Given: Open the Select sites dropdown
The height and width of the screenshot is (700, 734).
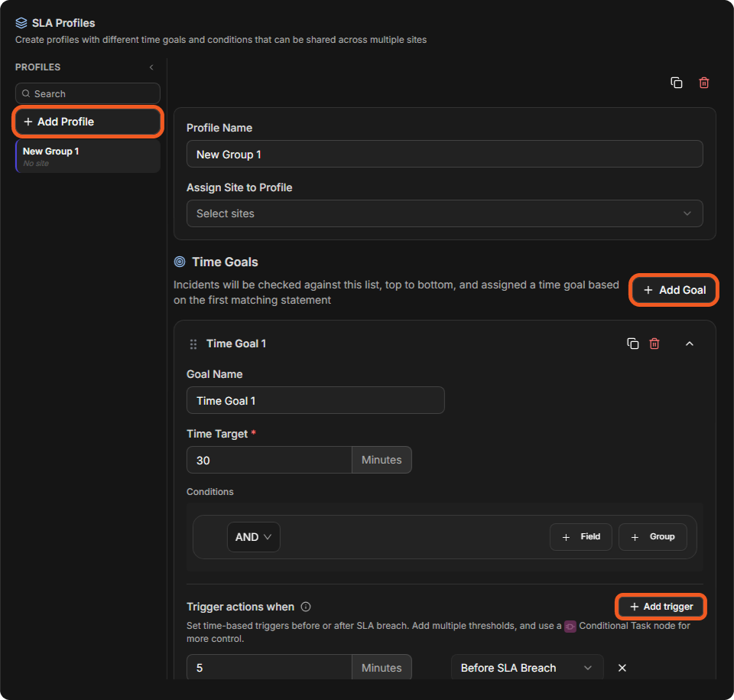Looking at the screenshot, I should (444, 213).
